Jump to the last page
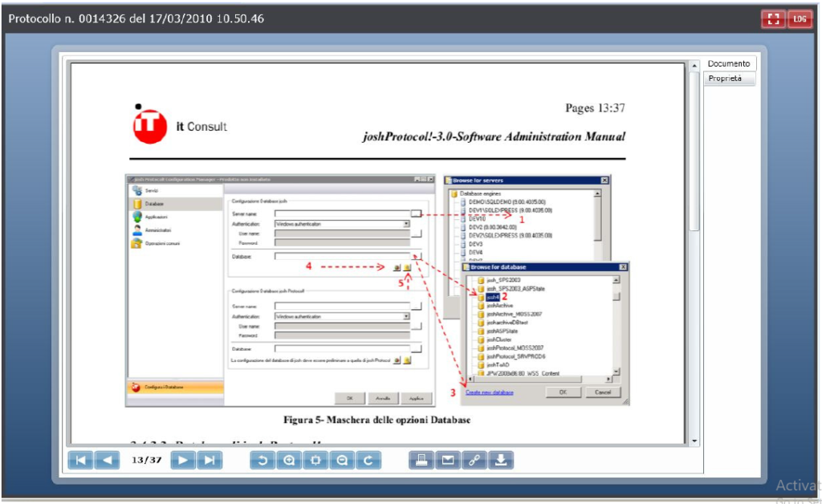Viewport: 822px width, 504px height. 210,461
